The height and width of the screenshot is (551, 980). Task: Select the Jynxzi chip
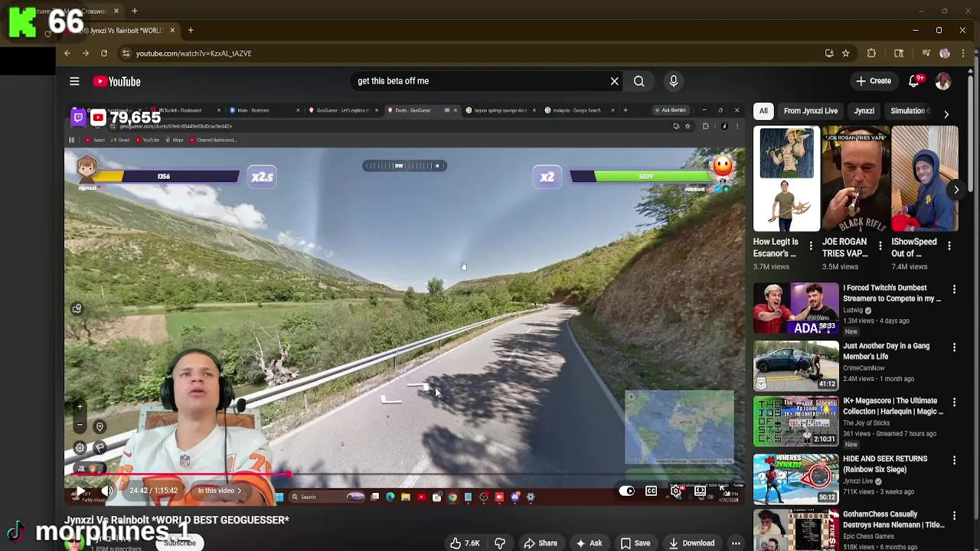[x=864, y=111]
